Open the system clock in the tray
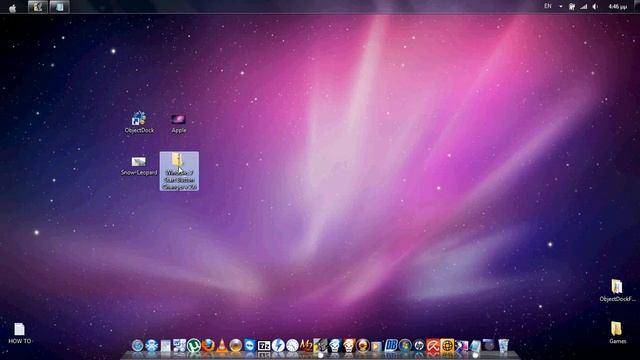This screenshot has height=360, width=640. pos(618,7)
